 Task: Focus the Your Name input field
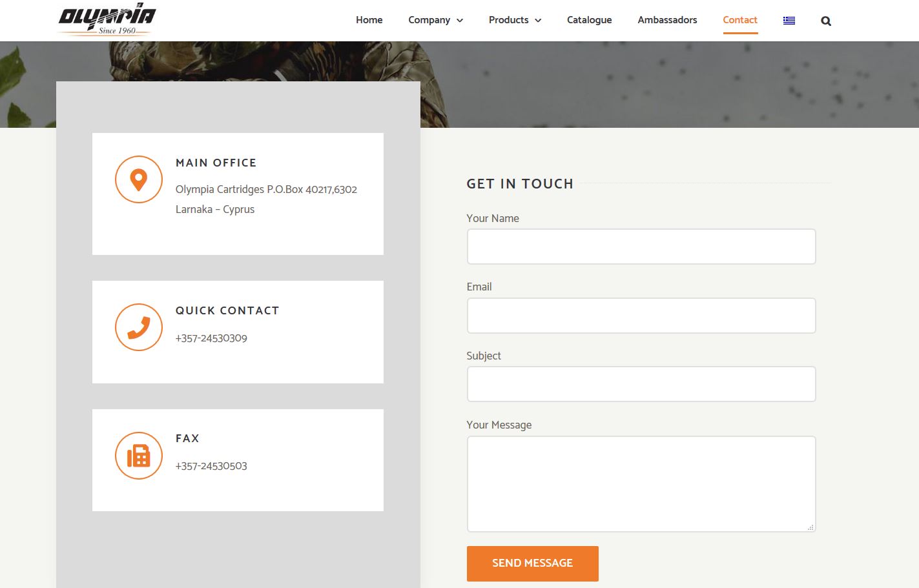[x=641, y=247]
